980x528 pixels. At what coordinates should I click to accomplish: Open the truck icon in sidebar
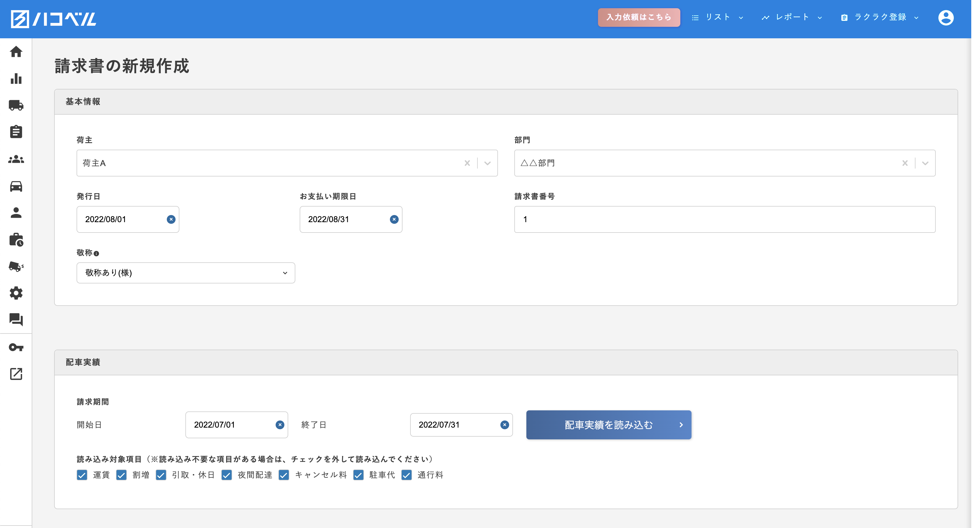(x=16, y=105)
